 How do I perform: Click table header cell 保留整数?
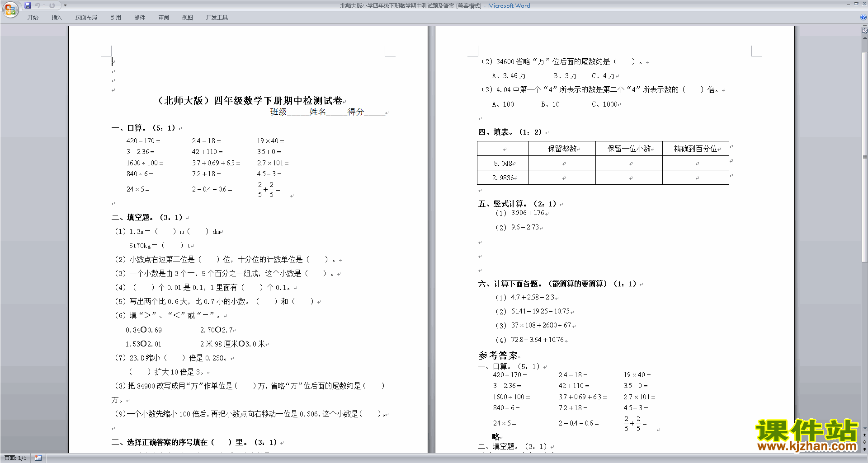[x=562, y=149]
